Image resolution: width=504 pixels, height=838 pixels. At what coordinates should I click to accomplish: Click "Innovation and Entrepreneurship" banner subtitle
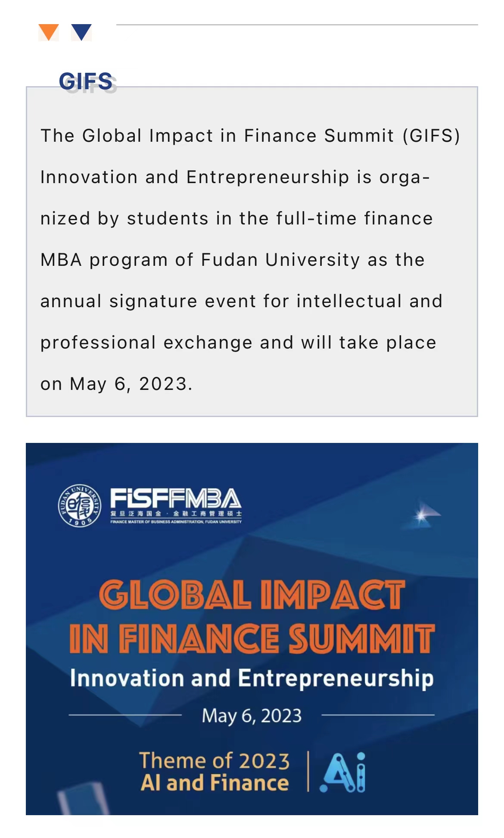(252, 678)
